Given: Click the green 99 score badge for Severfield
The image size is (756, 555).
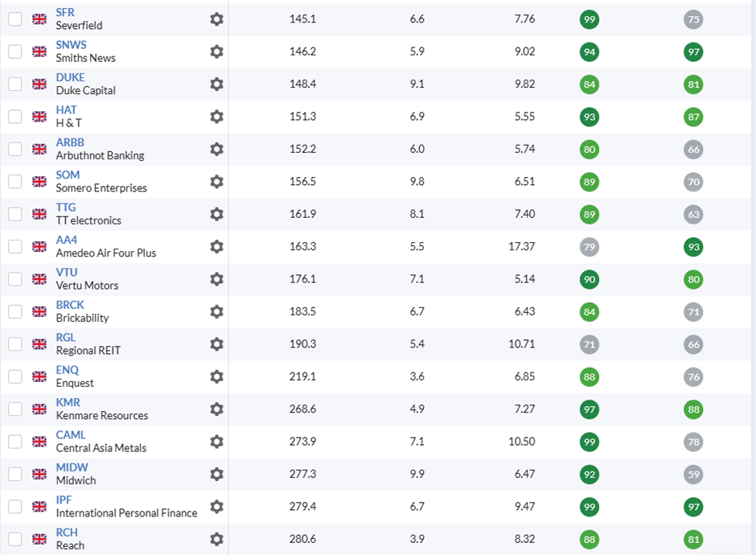Looking at the screenshot, I should pos(590,19).
